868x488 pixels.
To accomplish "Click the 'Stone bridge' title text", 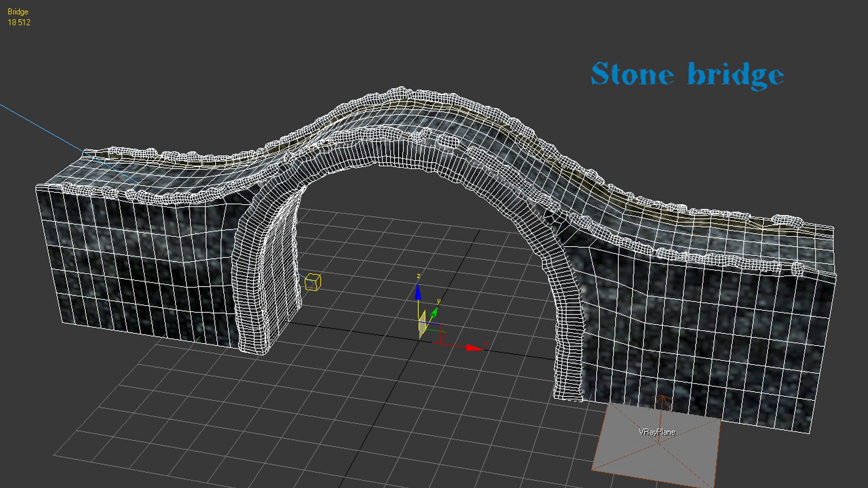I will (687, 75).
